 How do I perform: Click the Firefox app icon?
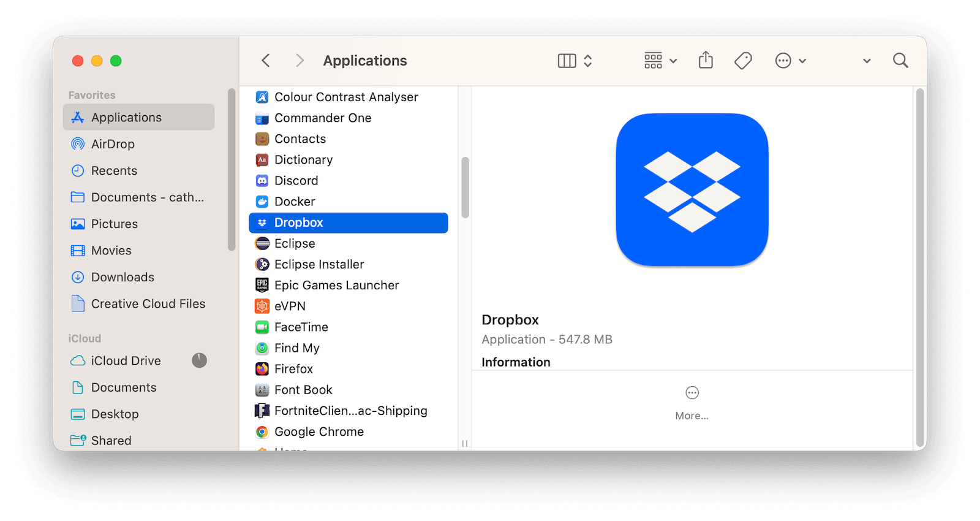click(x=262, y=369)
